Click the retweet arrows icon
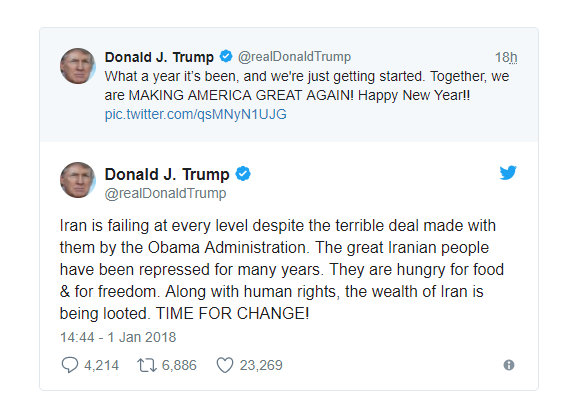Image resolution: width=583 pixels, height=409 pixels. (x=147, y=365)
